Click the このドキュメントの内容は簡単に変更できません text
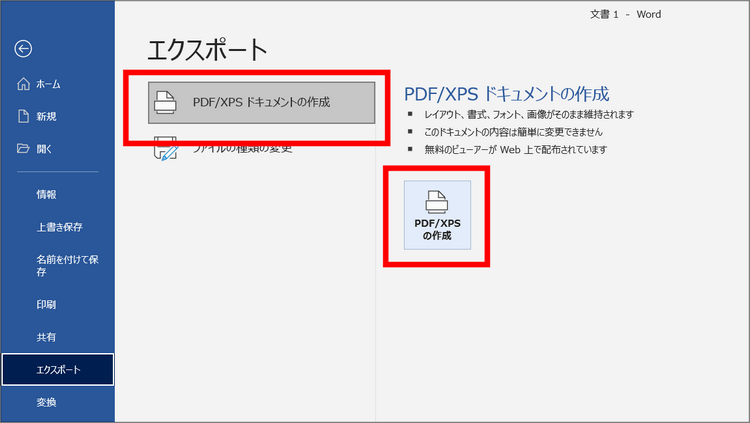 pos(513,132)
